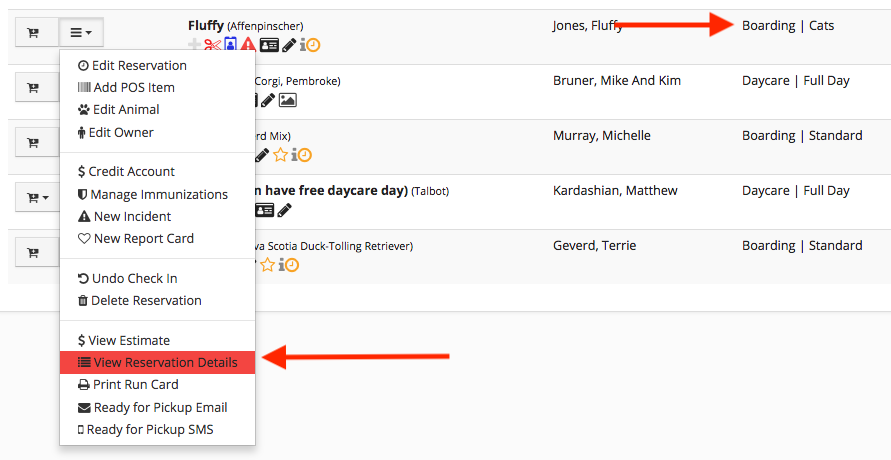The image size is (891, 460).
Task: Click the picture icon on the Corgi row
Action: [287, 100]
